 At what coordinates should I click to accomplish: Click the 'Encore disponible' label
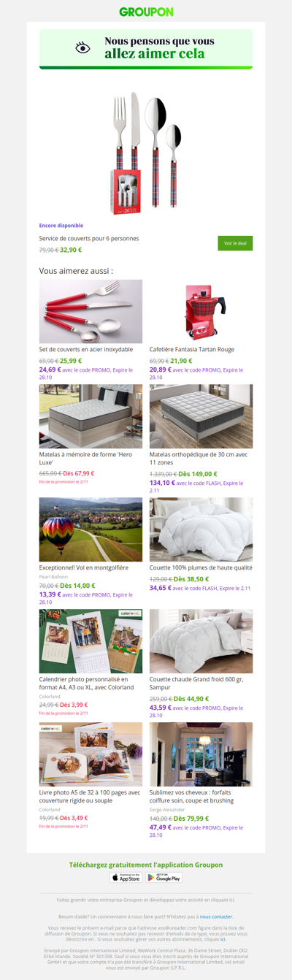[61, 226]
